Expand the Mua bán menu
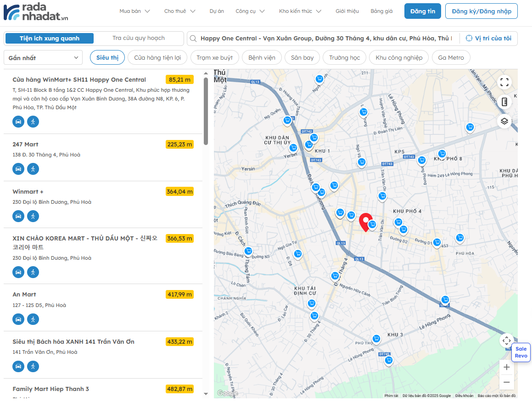The width and height of the screenshot is (532, 402). click(134, 11)
